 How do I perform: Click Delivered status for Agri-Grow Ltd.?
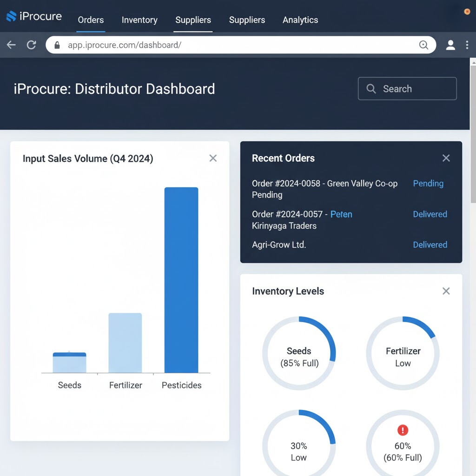click(x=430, y=245)
